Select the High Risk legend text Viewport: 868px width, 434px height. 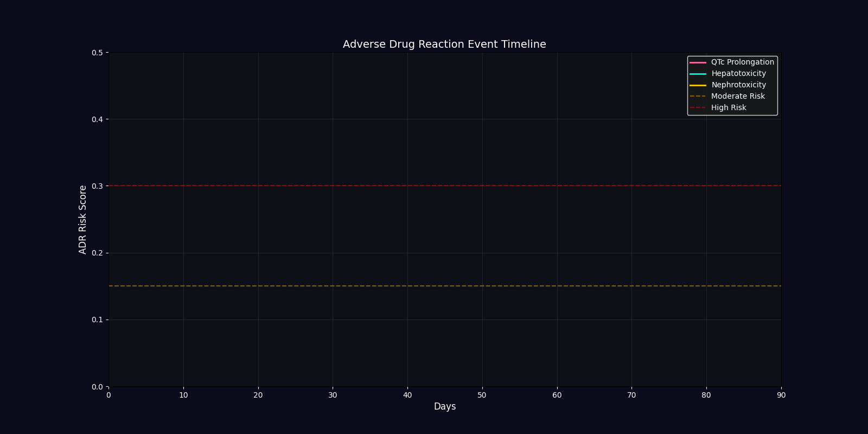point(729,108)
